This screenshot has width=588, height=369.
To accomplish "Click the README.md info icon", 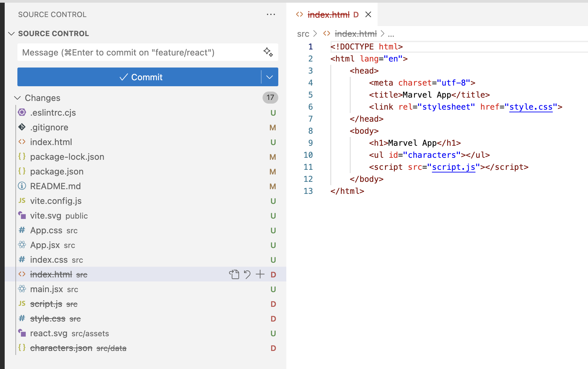I will tap(22, 186).
